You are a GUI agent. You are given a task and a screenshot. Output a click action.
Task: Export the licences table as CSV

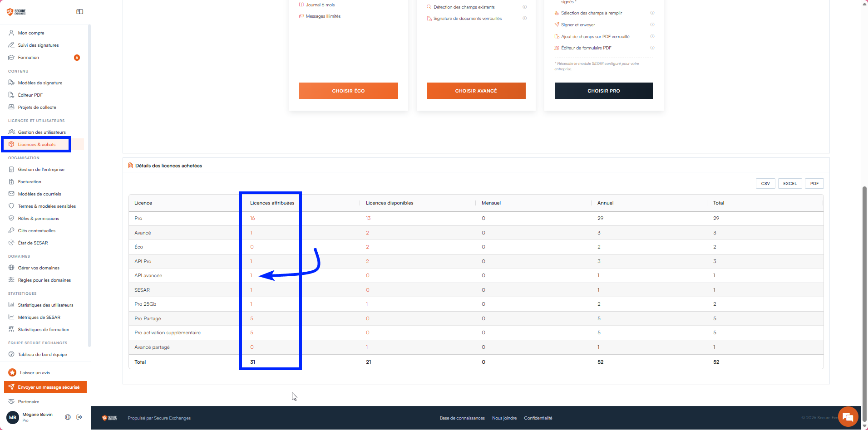coord(765,184)
